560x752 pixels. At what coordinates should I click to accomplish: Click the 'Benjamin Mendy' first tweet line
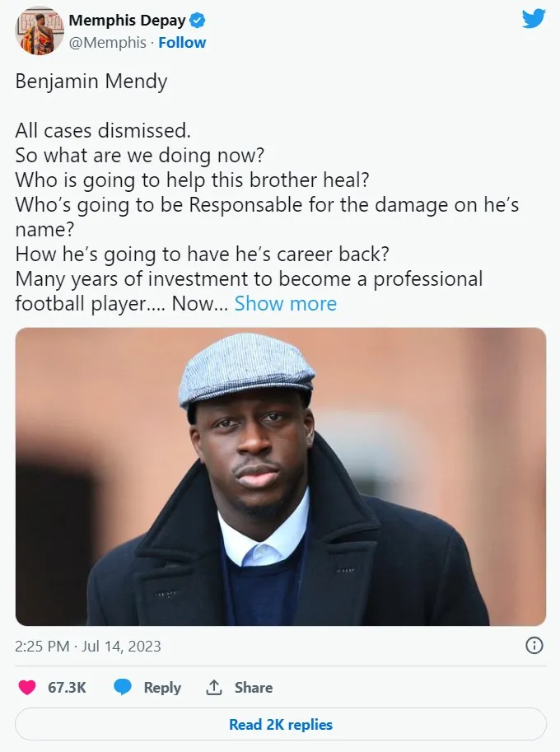tap(91, 82)
